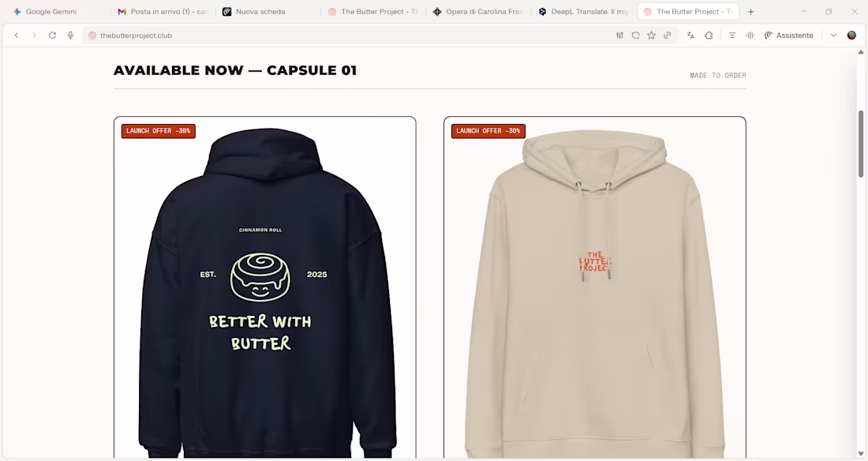868x461 pixels.
Task: Copy page link with the chain icon
Action: (x=667, y=35)
